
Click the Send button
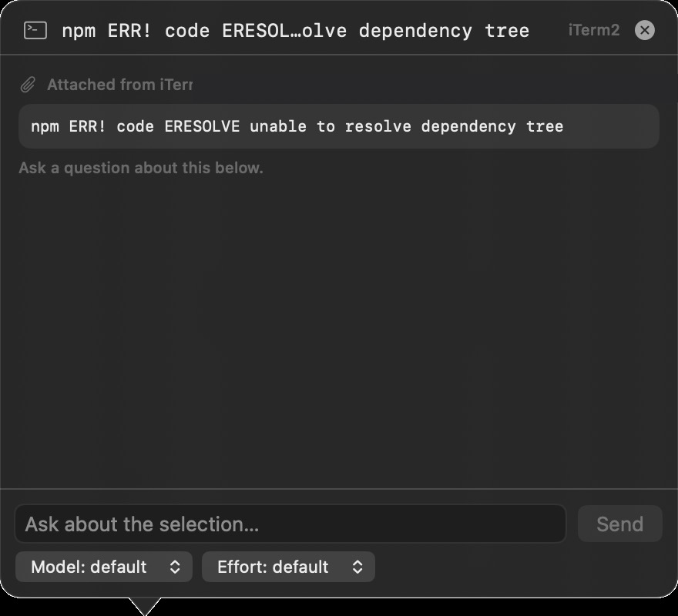pyautogui.click(x=619, y=524)
